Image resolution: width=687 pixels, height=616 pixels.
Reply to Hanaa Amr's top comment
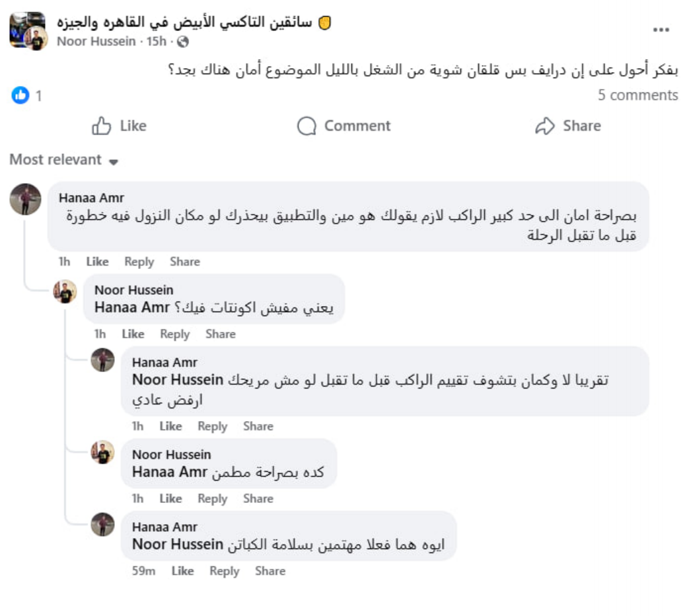tap(139, 262)
